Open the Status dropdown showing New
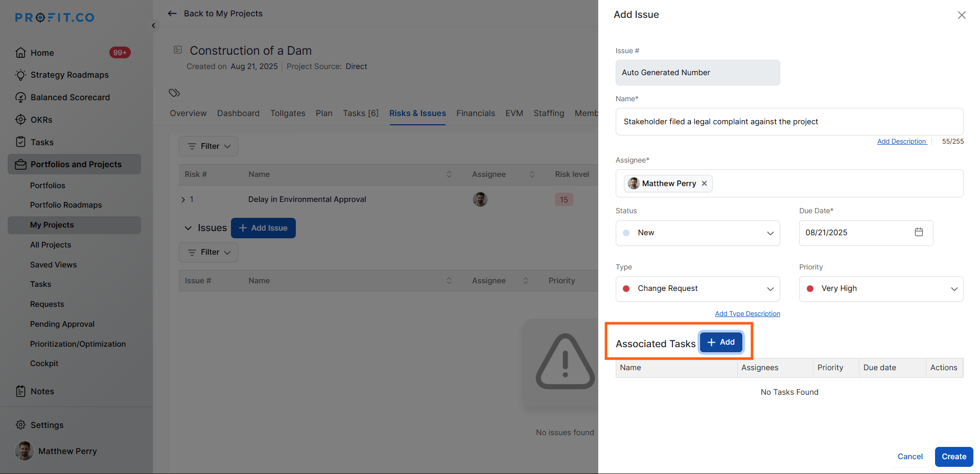980x474 pixels. (x=697, y=233)
